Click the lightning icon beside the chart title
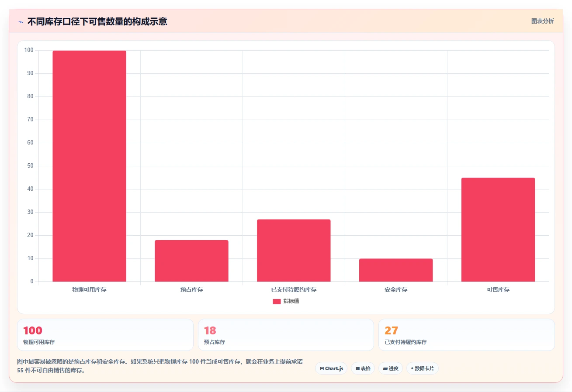 pos(21,22)
